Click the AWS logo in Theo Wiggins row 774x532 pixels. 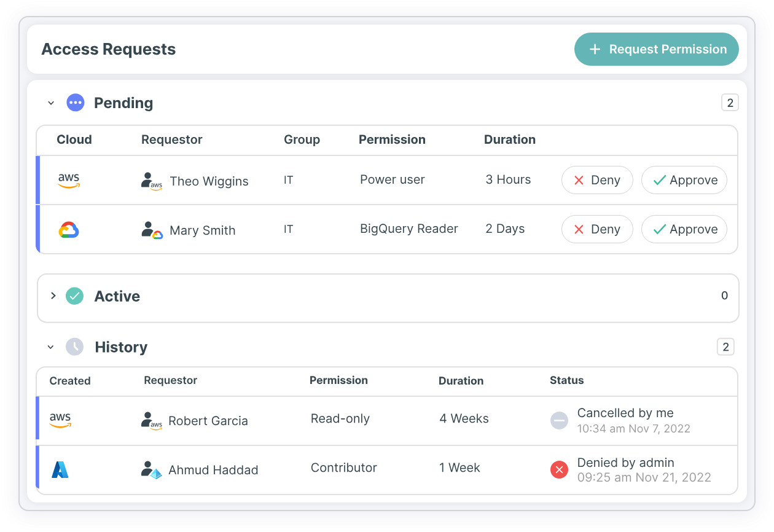(x=69, y=181)
